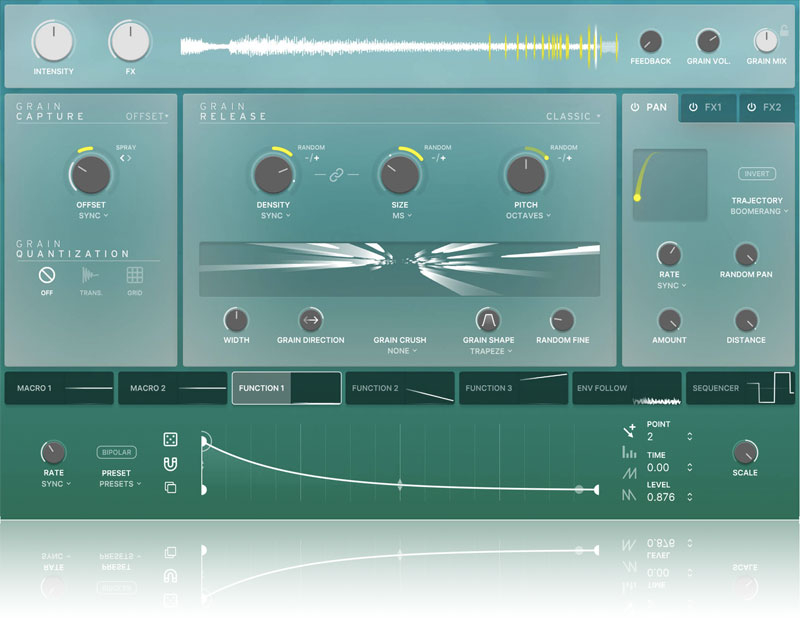Toggle the FX1 power button
The width and height of the screenshot is (800, 620).
[x=694, y=108]
